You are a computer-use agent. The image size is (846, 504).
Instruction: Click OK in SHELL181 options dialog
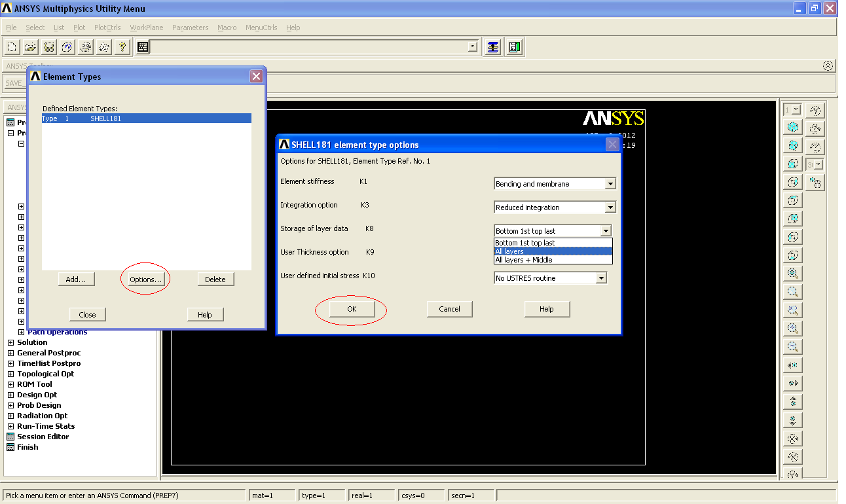click(x=352, y=309)
